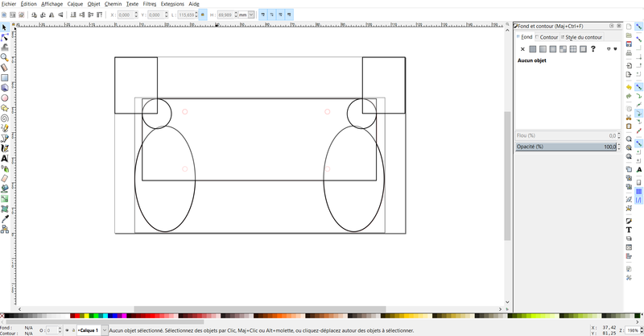Open the Chemin menu
Screen dimensions: 644x336
tap(113, 4)
